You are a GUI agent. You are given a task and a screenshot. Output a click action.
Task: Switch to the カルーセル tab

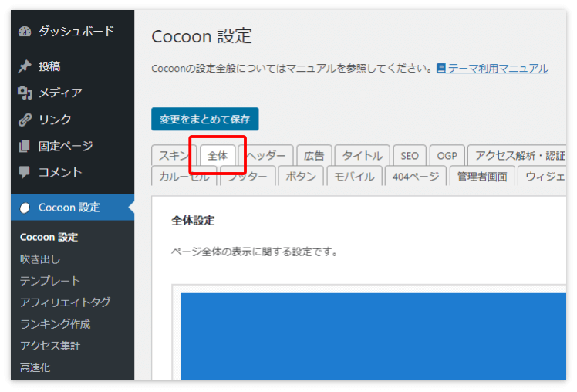[x=184, y=177]
